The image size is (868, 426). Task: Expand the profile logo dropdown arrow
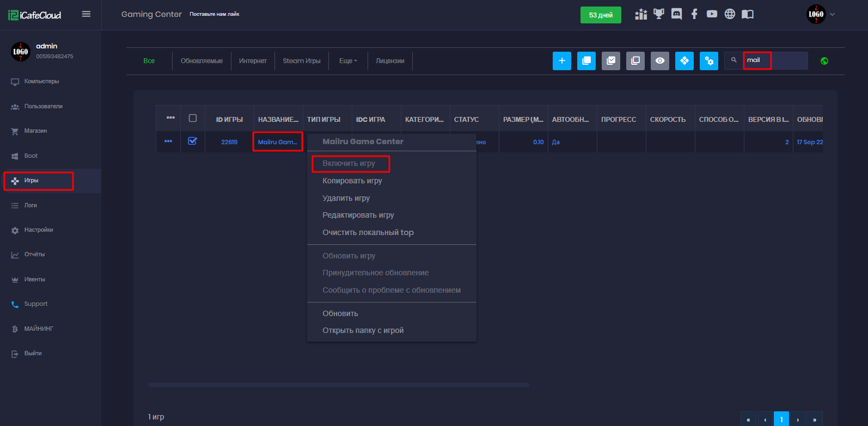point(832,15)
